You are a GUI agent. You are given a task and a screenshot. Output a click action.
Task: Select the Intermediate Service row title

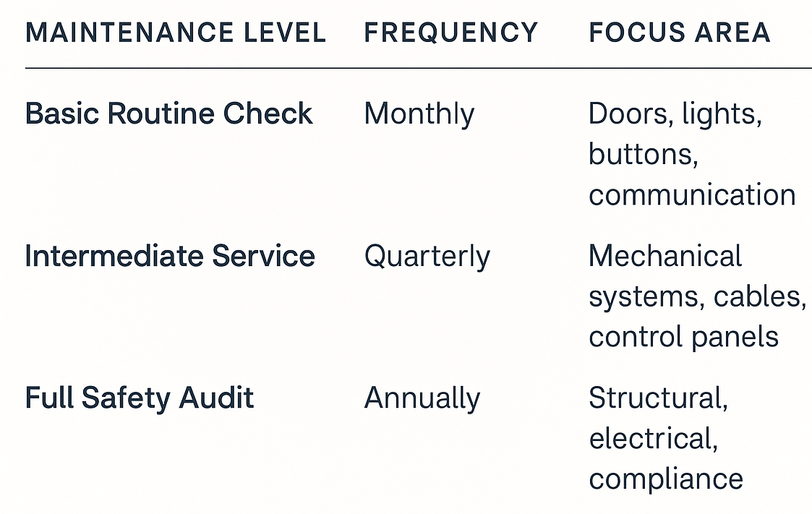coord(170,256)
